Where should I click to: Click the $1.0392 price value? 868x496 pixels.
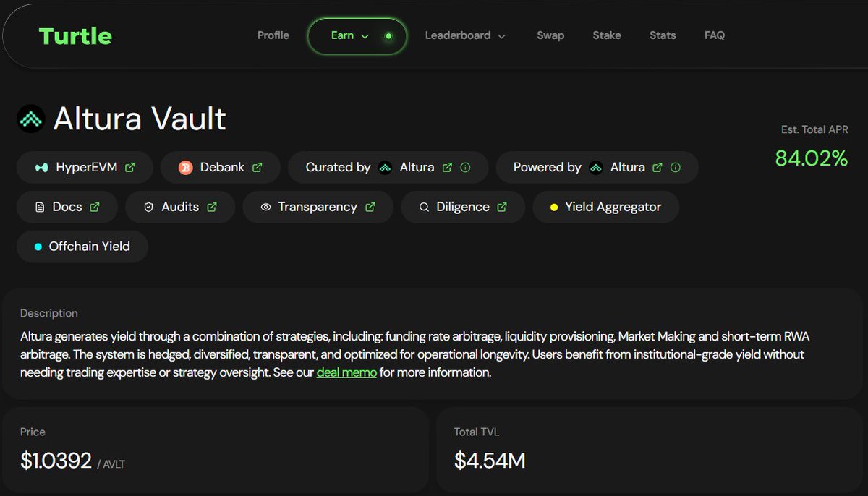point(56,461)
